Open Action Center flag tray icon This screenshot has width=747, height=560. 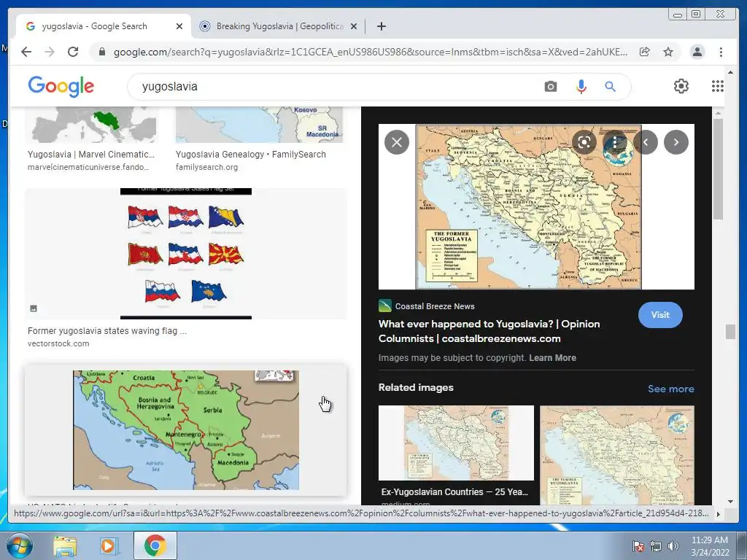pos(638,546)
